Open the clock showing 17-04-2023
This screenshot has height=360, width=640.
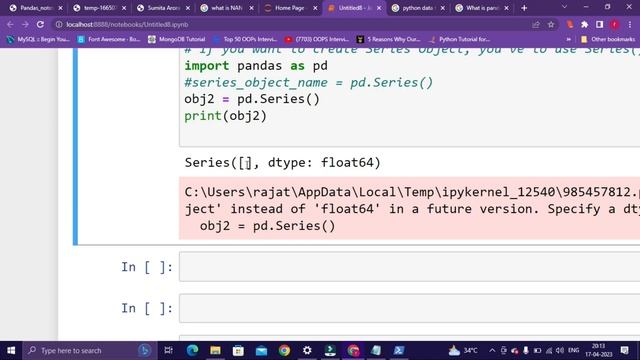tap(599, 350)
